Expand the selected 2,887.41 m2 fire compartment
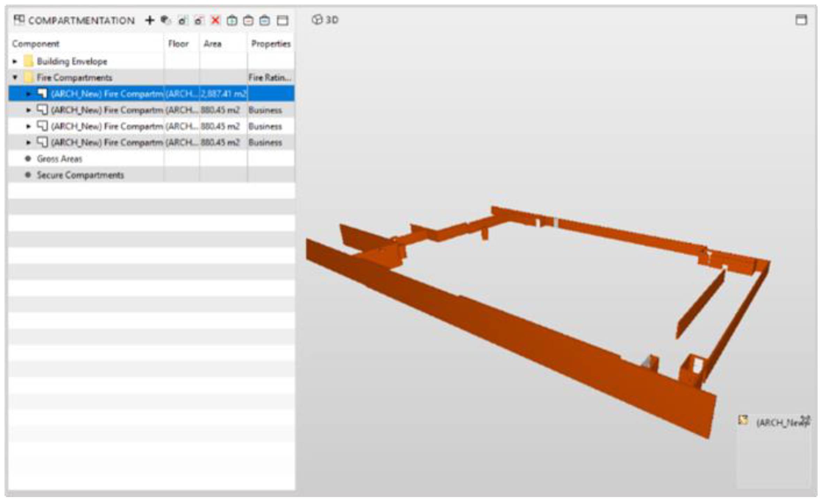 coord(29,94)
